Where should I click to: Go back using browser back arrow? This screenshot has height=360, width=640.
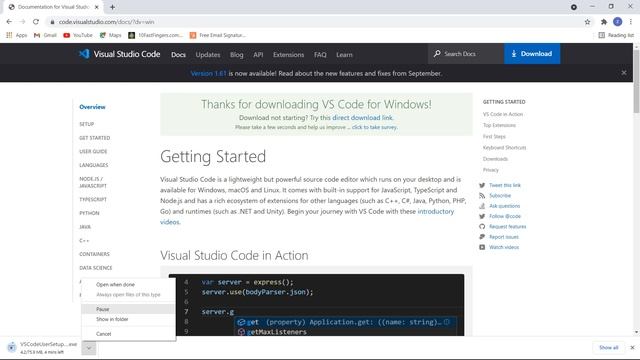[x=9, y=22]
